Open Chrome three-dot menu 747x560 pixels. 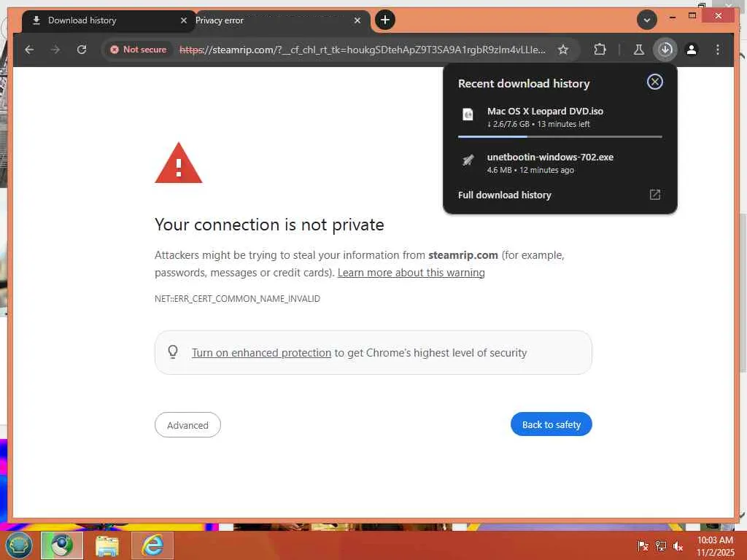(718, 50)
